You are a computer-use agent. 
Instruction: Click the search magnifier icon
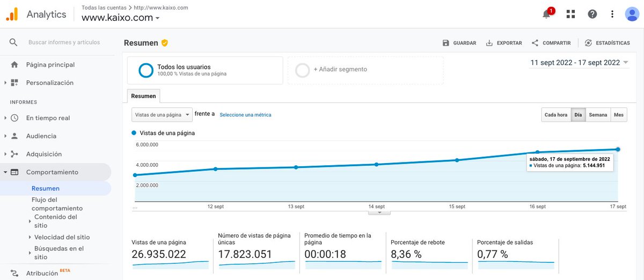13,42
